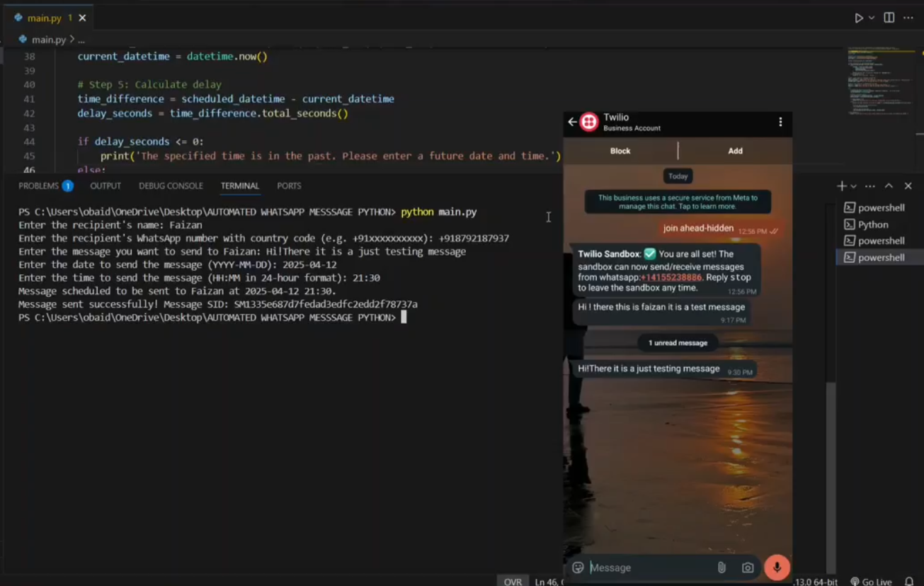
Task: Open terminal panel more actions ellipsis
Action: click(870, 186)
